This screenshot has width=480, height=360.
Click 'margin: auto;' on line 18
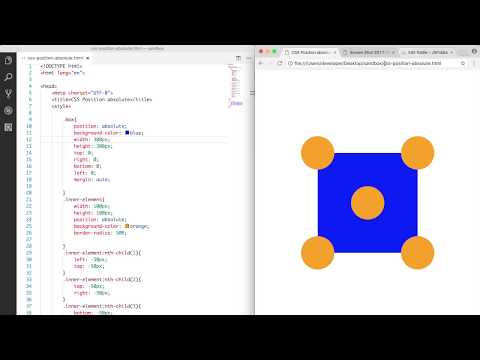click(x=92, y=179)
